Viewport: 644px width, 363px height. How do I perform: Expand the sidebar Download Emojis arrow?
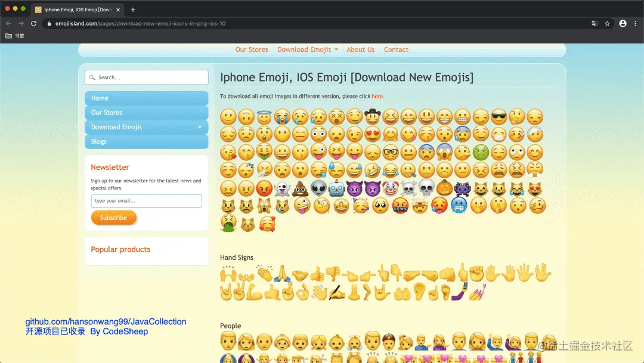click(x=200, y=128)
